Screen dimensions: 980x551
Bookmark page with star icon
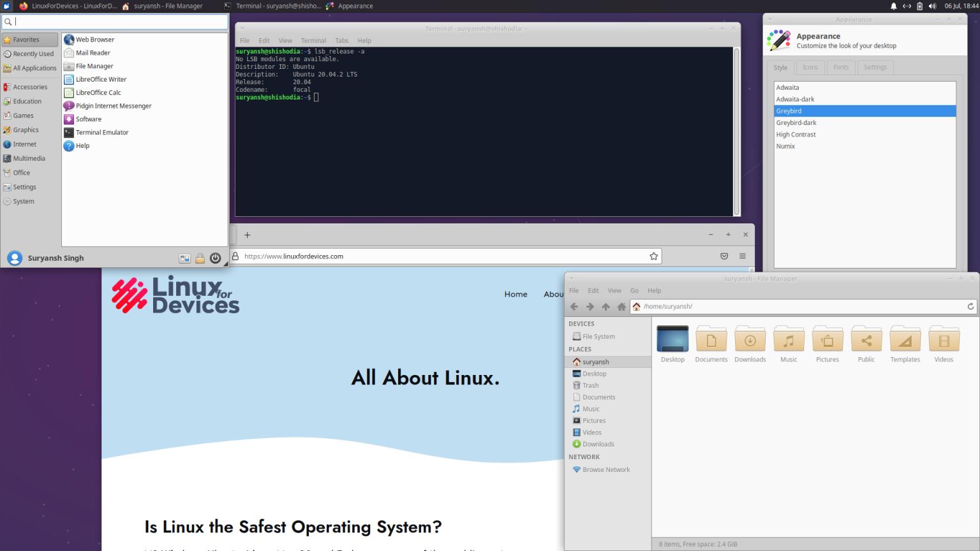[x=653, y=256]
